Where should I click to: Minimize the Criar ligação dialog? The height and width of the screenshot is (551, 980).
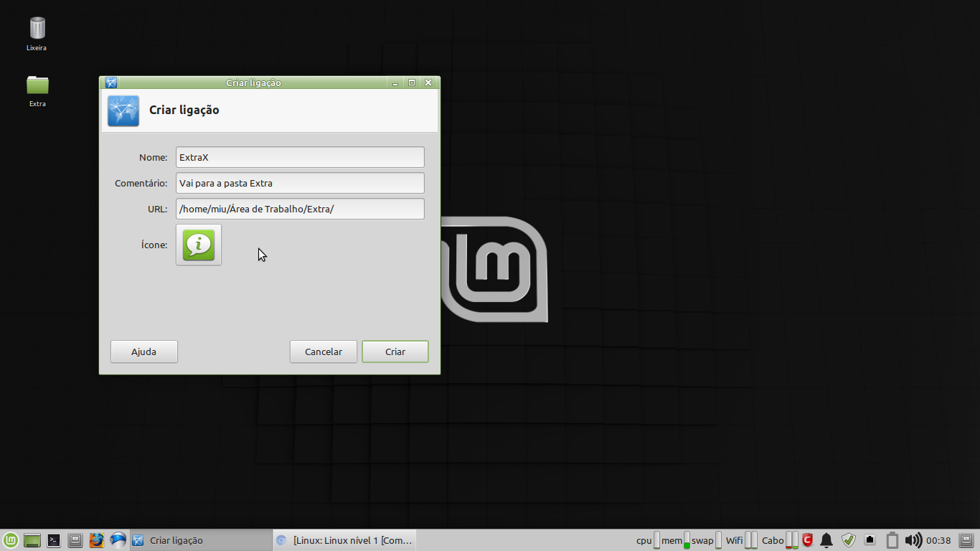pos(395,83)
